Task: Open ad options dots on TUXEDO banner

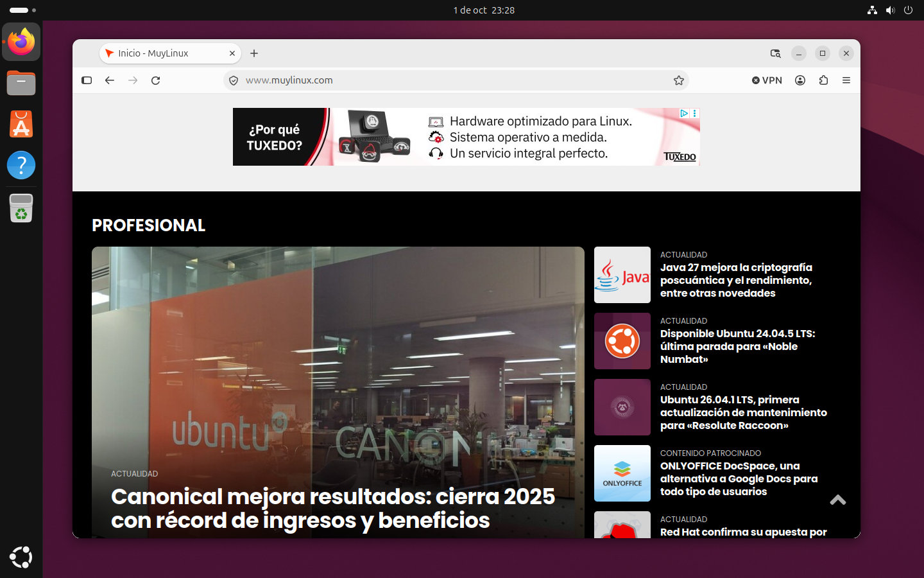Action: point(694,113)
